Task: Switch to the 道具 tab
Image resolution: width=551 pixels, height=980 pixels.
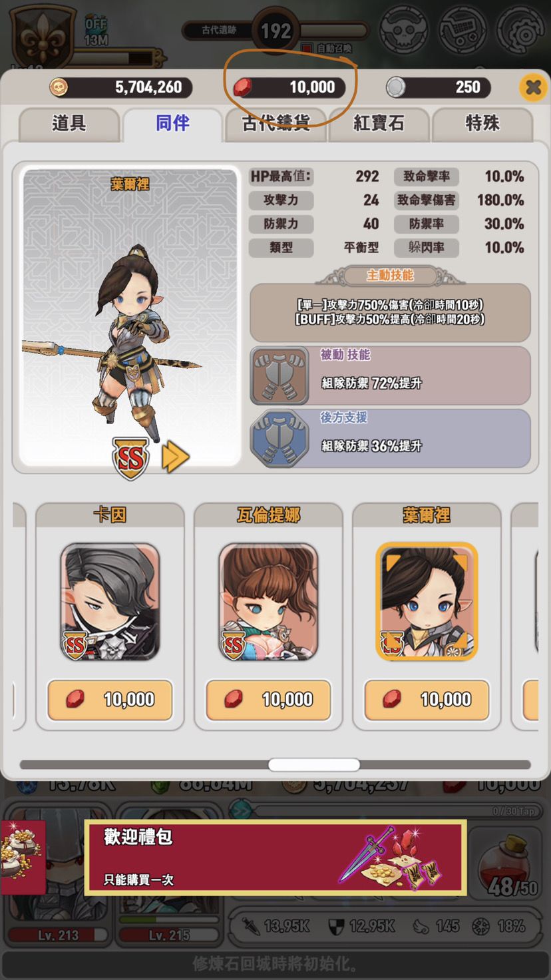Action: (x=69, y=124)
